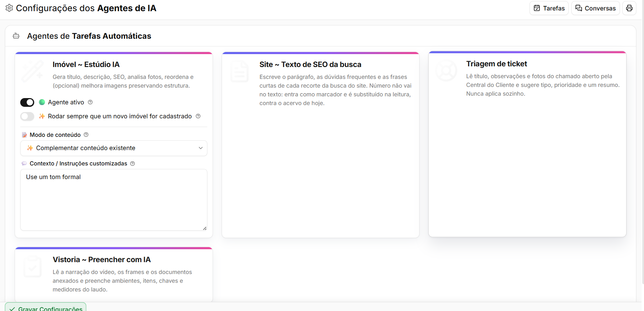Click the Contexto / Instruções customizadas label
The image size is (644, 311).
(x=79, y=163)
